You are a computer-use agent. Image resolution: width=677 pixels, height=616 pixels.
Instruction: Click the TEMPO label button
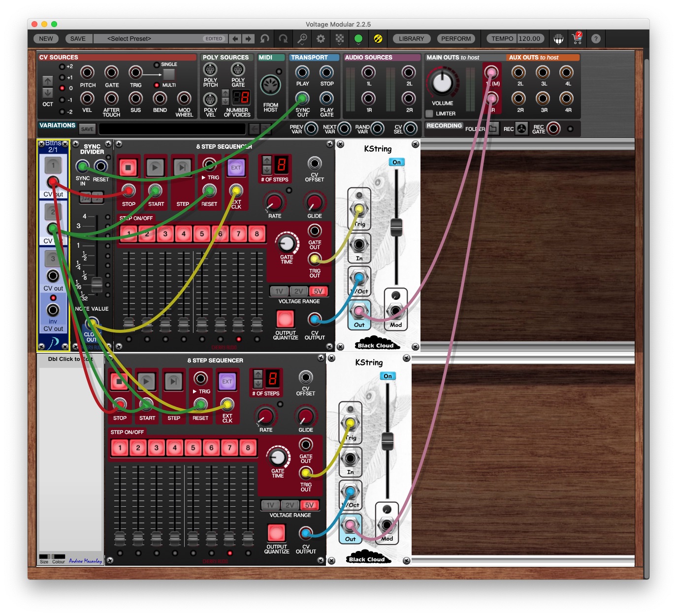(x=502, y=38)
